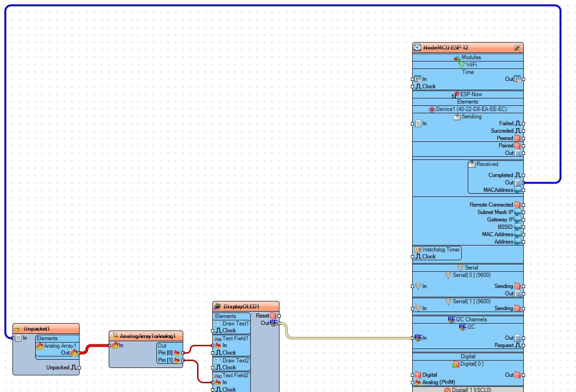Select the Unpacket1 component icon

point(18,329)
